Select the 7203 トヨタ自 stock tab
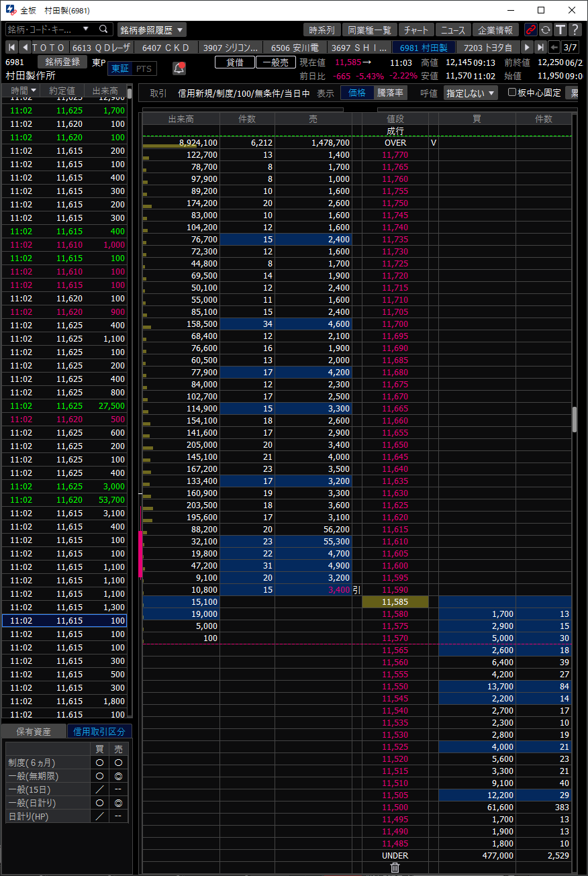Image resolution: width=588 pixels, height=876 pixels. pos(488,47)
